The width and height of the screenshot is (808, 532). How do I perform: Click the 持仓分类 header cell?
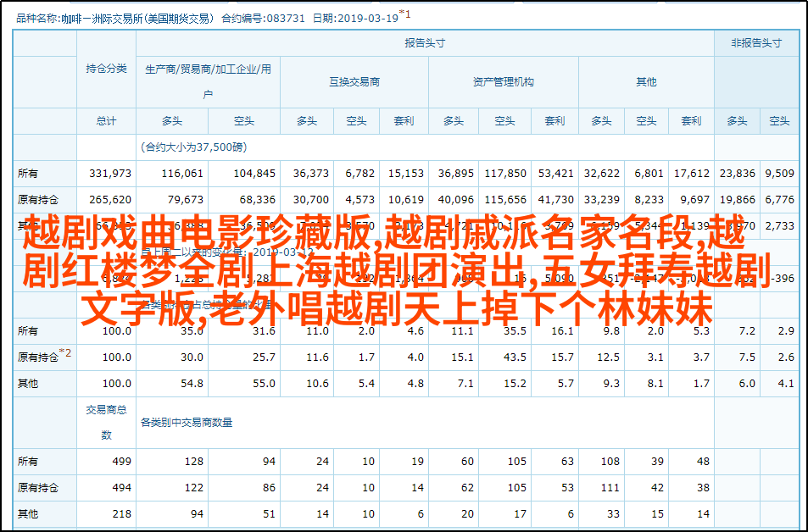pyautogui.click(x=106, y=69)
